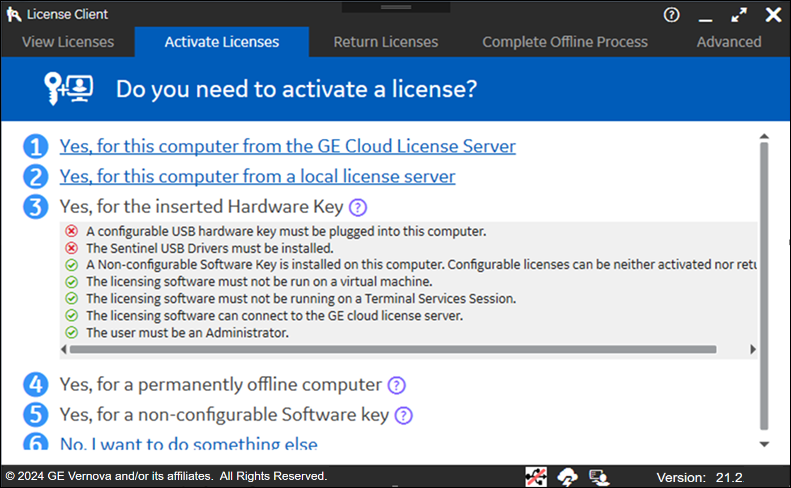
Task: Click the number 5 circle icon
Action: tap(35, 415)
